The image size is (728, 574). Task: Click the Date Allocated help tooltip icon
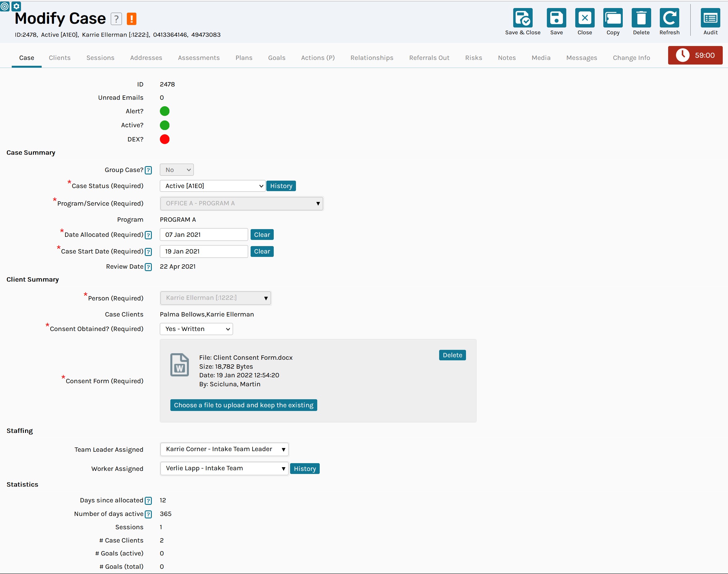[x=148, y=235]
